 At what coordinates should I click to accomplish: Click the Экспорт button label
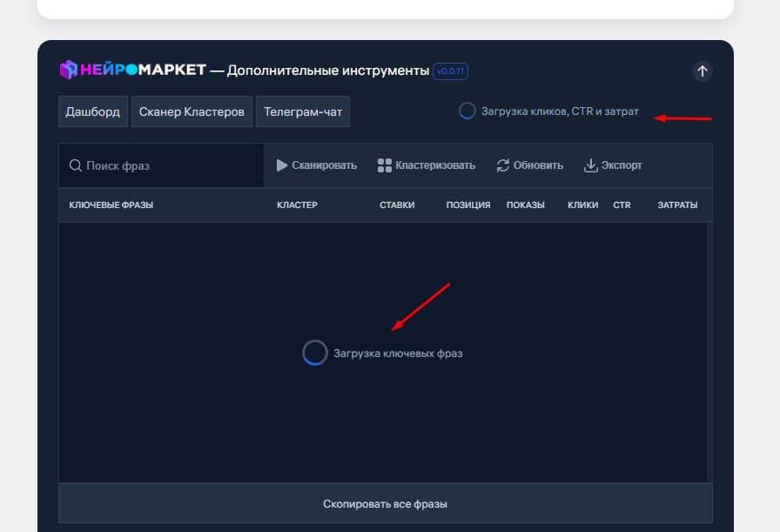pos(622,165)
